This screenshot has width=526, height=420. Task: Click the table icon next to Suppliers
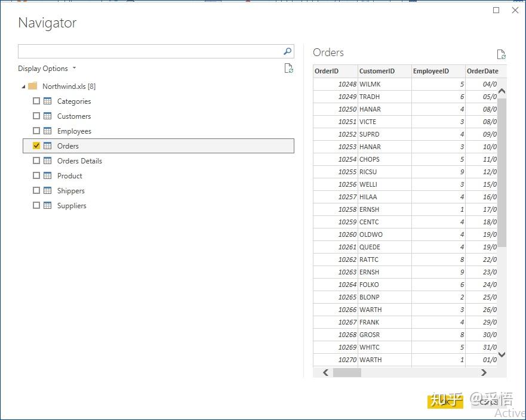point(48,206)
